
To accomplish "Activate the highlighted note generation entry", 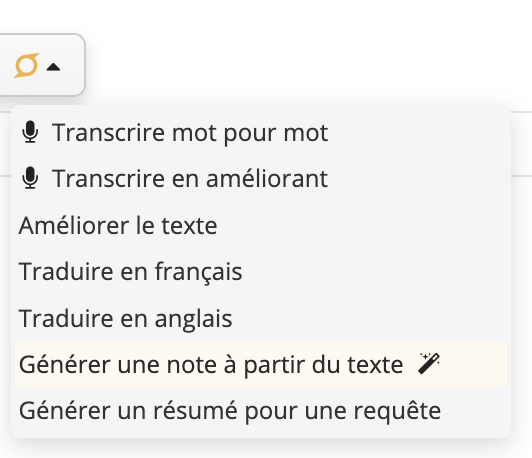I will [x=261, y=364].
